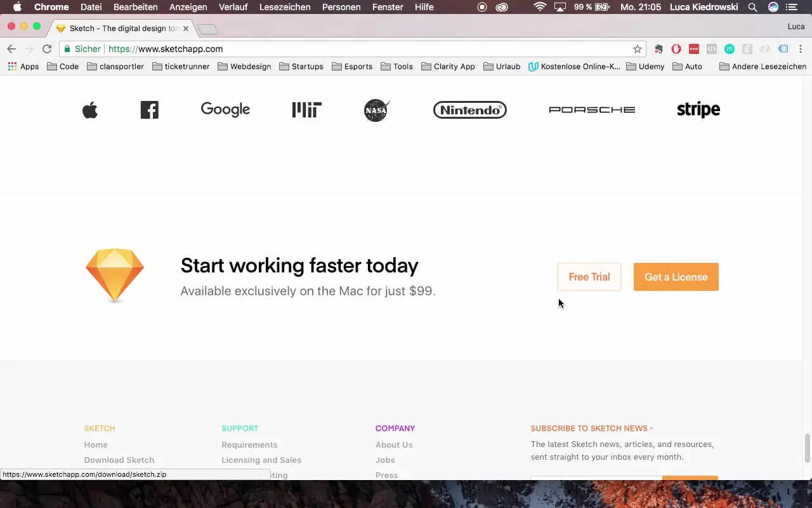Open Siri from the menu bar
This screenshot has width=812, height=508.
773,7
